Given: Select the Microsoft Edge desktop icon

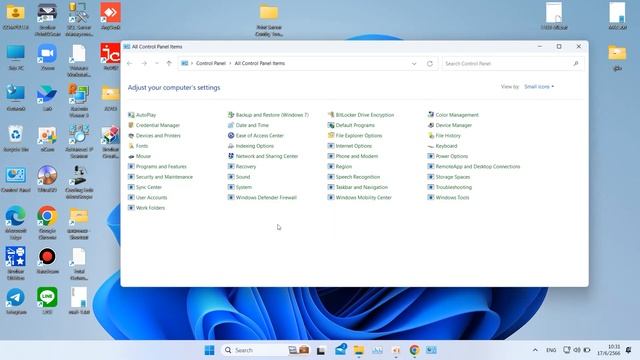Looking at the screenshot, I should (16, 222).
